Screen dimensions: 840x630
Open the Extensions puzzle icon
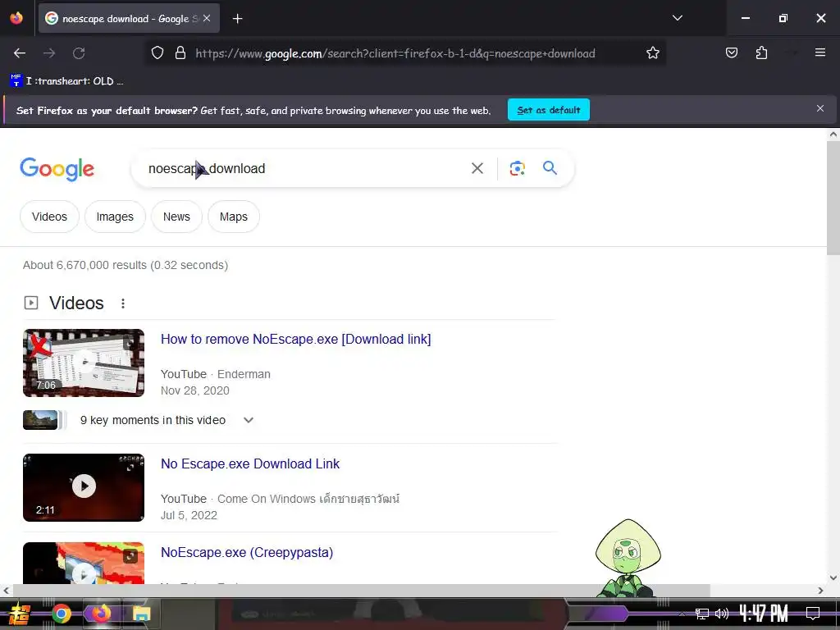tap(761, 52)
